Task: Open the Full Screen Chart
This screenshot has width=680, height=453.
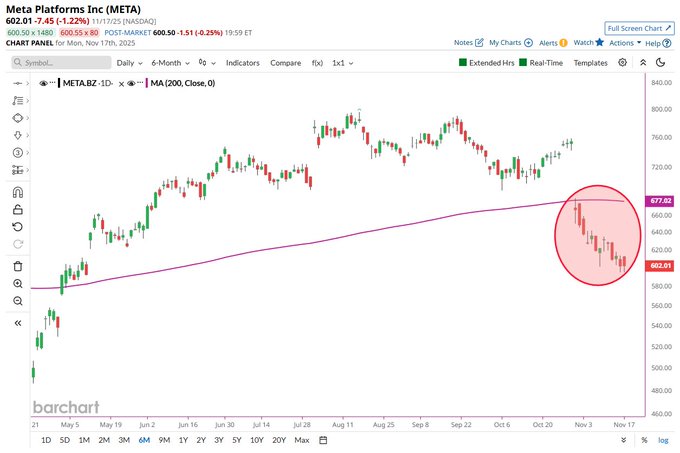Action: (x=639, y=28)
